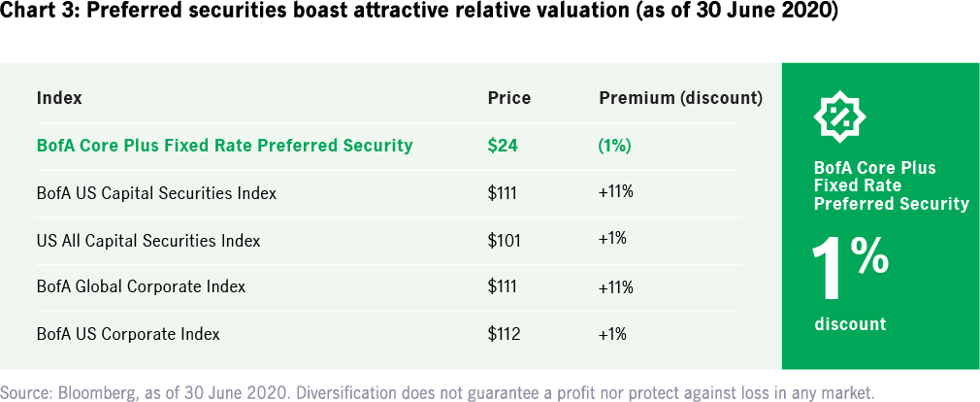Click BofA Core Plus Fixed Rate Preferred Security row
980x402 pixels.
point(224,146)
